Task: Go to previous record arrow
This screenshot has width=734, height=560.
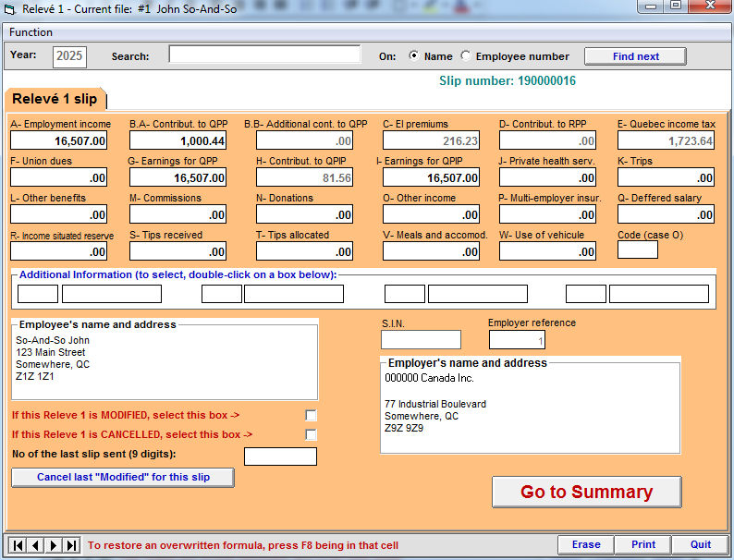Action: (x=35, y=545)
